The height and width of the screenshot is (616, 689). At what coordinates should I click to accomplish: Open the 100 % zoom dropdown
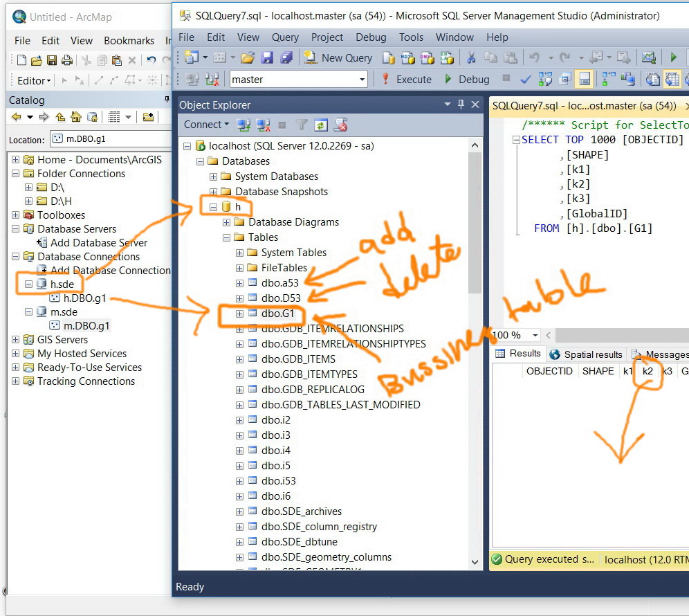[535, 335]
